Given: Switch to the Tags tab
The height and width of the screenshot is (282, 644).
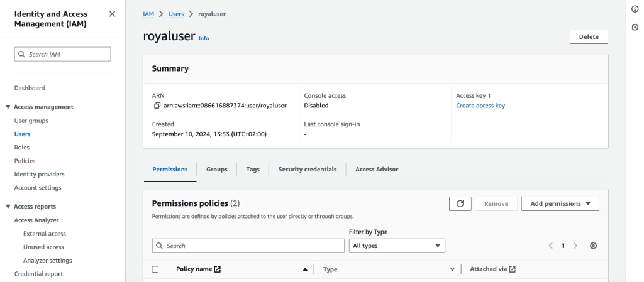Looking at the screenshot, I should pos(253,170).
